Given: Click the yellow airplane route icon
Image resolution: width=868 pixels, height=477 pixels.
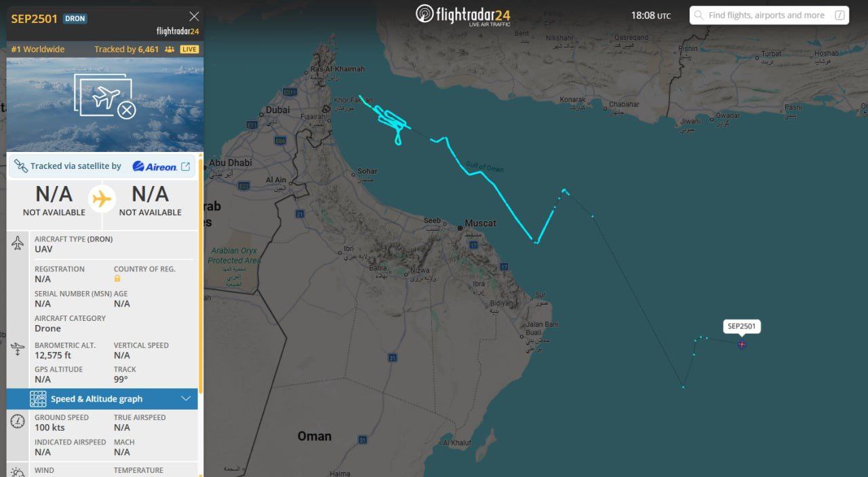Looking at the screenshot, I should pyautogui.click(x=102, y=199).
